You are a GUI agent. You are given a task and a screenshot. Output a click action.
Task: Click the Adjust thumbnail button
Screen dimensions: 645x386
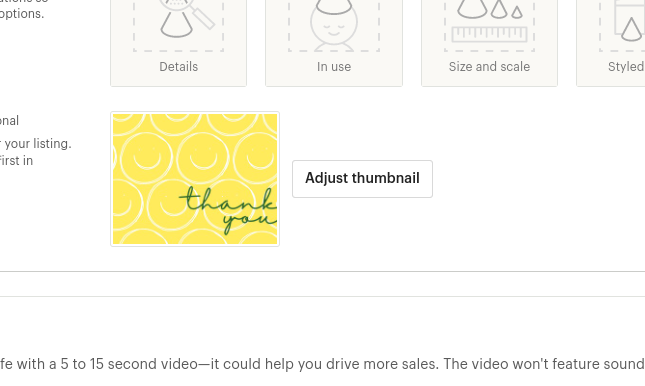point(362,179)
